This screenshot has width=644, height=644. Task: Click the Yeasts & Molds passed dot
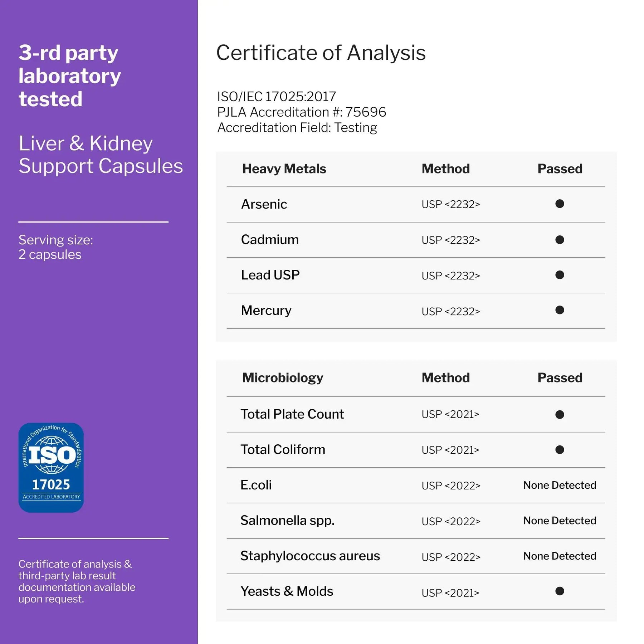(560, 591)
